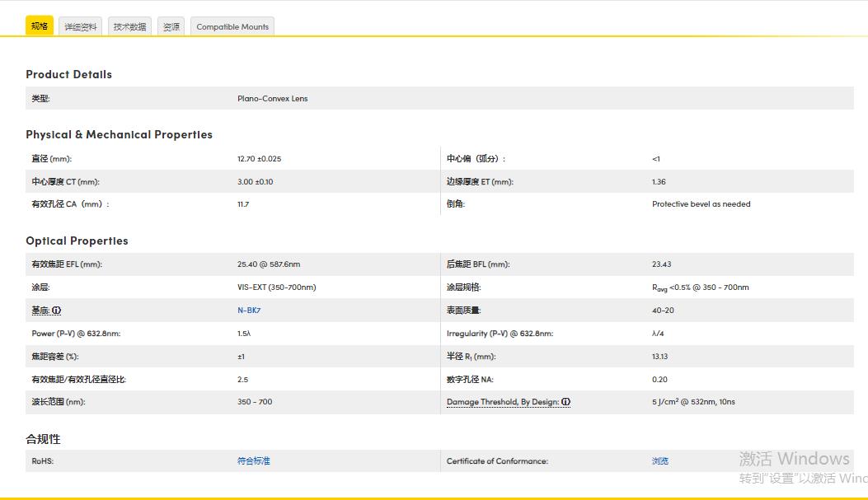This screenshot has width=868, height=500.
Task: Open the 详细资料 tab
Action: coord(82,27)
